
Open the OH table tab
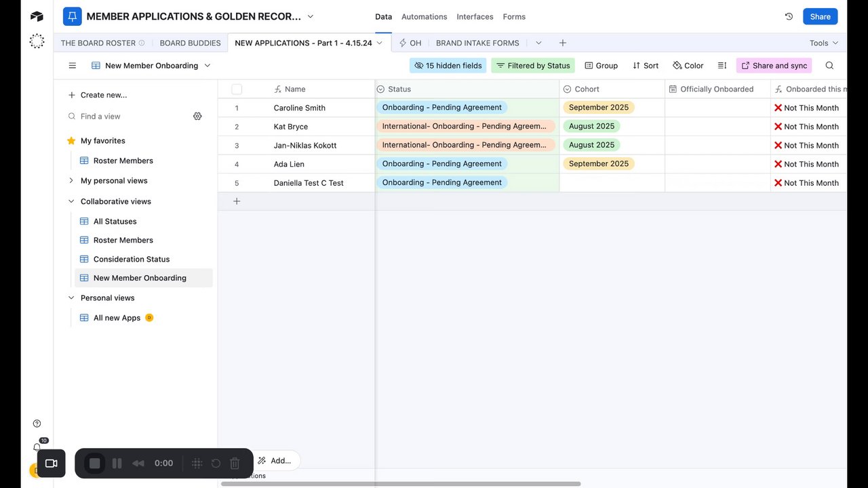410,43
